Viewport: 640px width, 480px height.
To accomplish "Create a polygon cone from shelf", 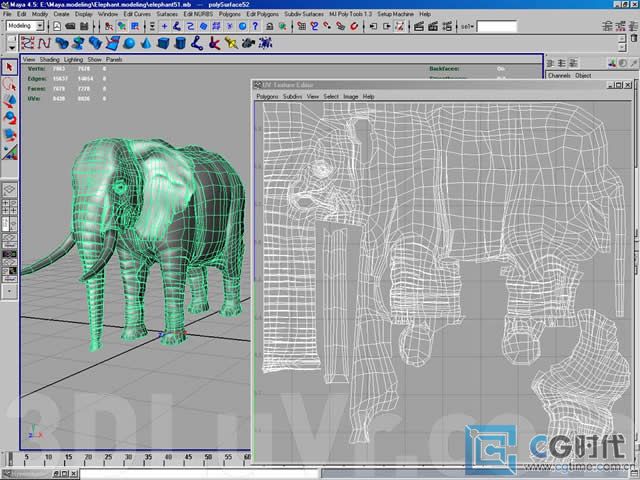I will click(x=146, y=43).
